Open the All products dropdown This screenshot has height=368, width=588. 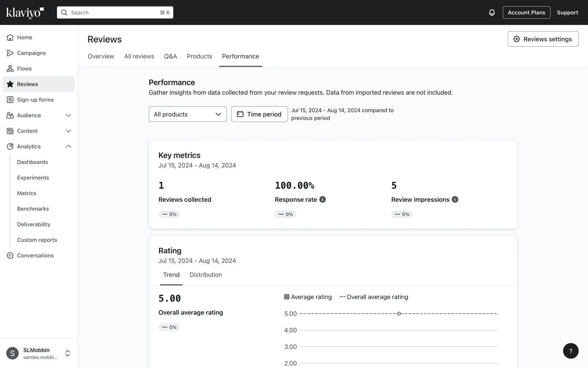click(187, 114)
